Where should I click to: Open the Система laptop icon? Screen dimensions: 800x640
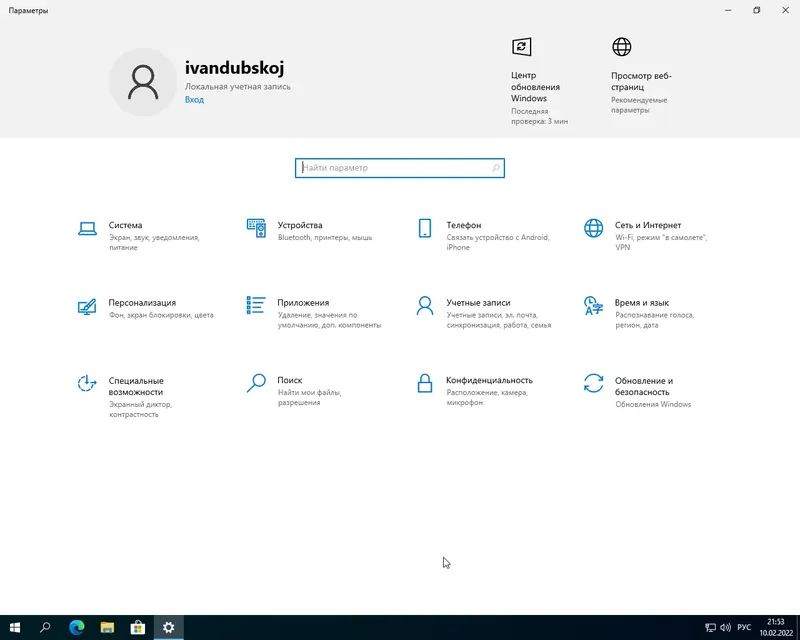87,229
